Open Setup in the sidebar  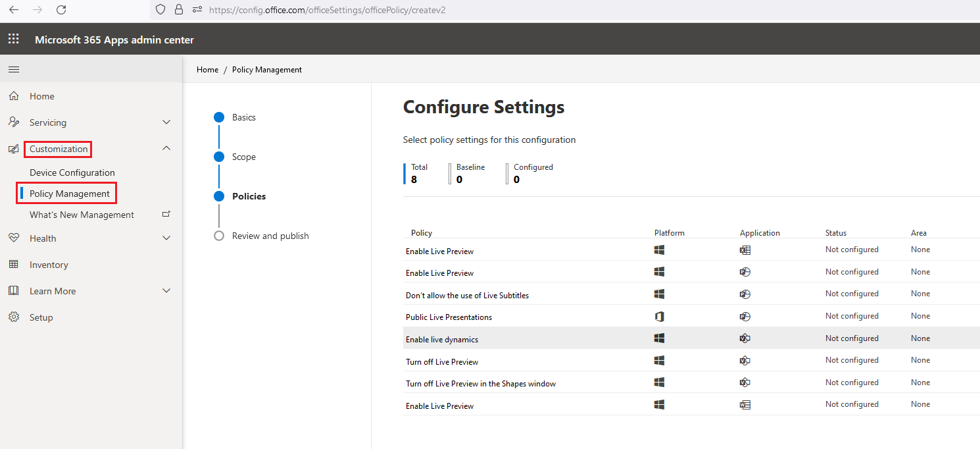point(41,317)
